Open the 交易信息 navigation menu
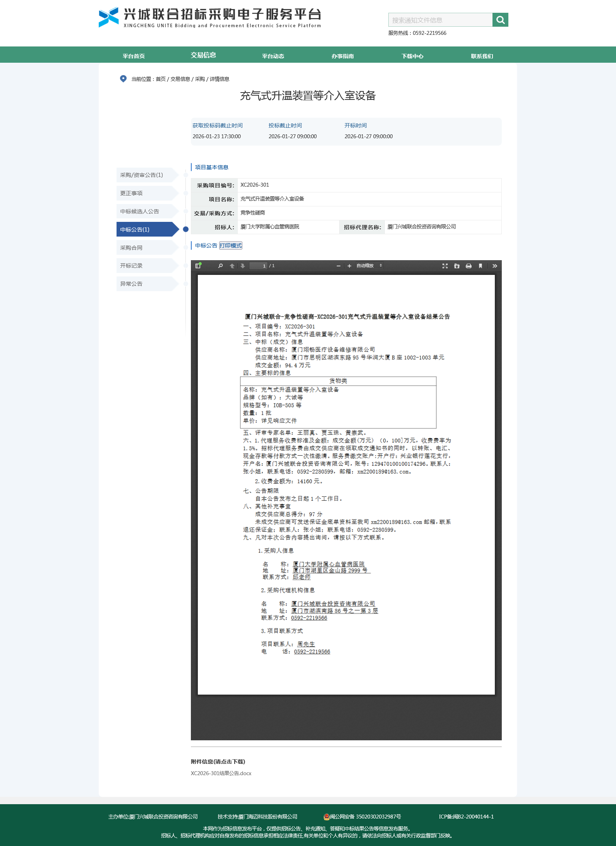The height and width of the screenshot is (846, 616). click(203, 55)
